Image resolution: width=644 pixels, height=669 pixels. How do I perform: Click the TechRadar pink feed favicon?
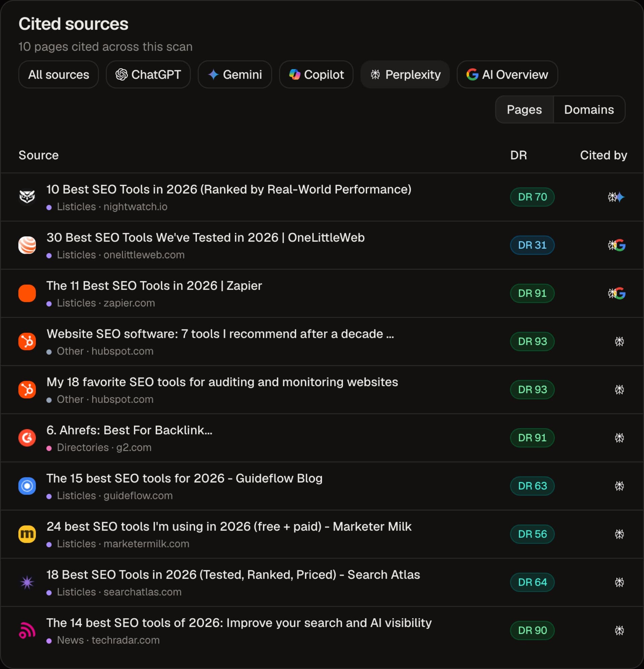point(27,630)
